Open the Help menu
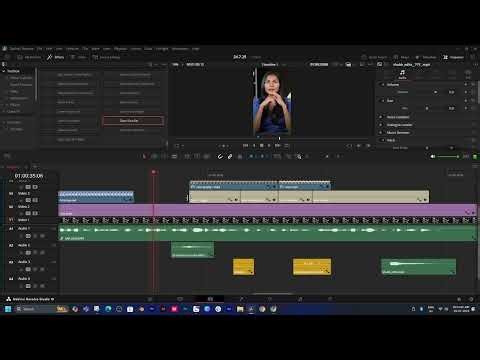480x360 pixels. click(196, 49)
